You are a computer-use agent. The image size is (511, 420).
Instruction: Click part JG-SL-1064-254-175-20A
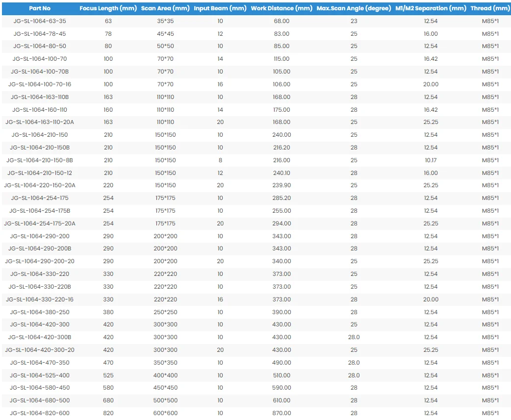pos(40,223)
